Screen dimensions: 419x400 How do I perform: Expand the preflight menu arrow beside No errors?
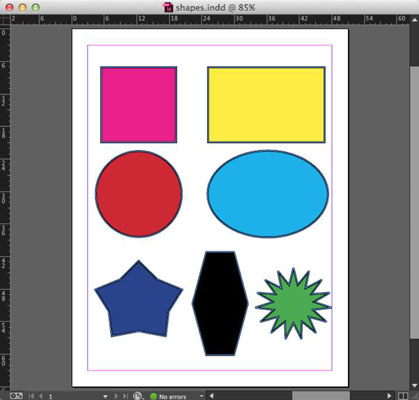[x=201, y=396]
